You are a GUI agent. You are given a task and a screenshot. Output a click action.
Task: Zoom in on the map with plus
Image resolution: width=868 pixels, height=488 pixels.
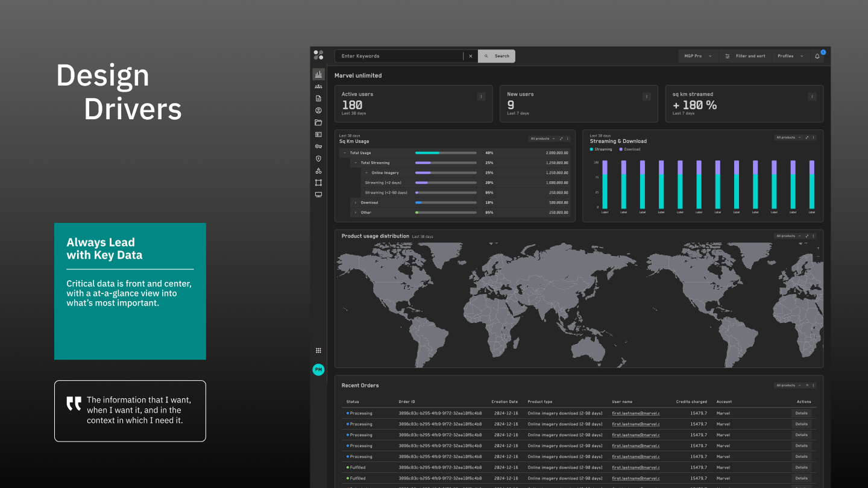coord(817,247)
